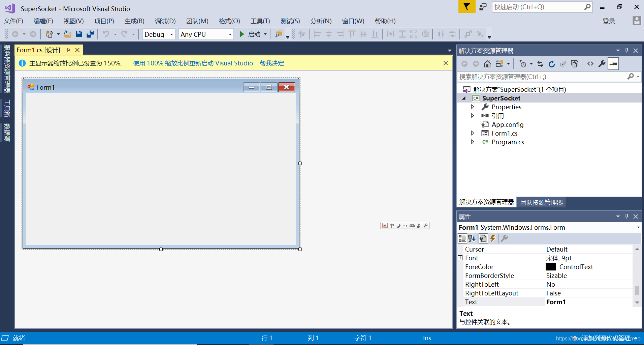Image resolution: width=644 pixels, height=345 pixels.
Task: Pin the Form1.cs design tab
Action: coord(68,50)
